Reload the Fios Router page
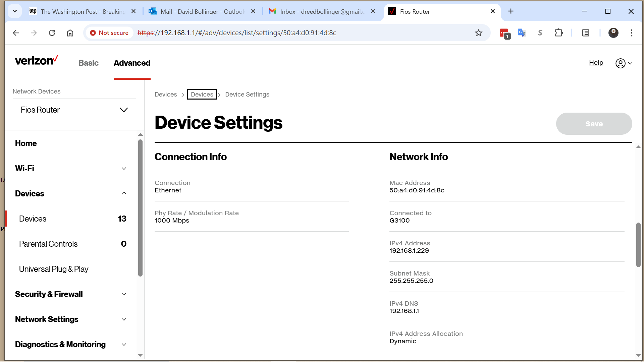 coord(52,33)
